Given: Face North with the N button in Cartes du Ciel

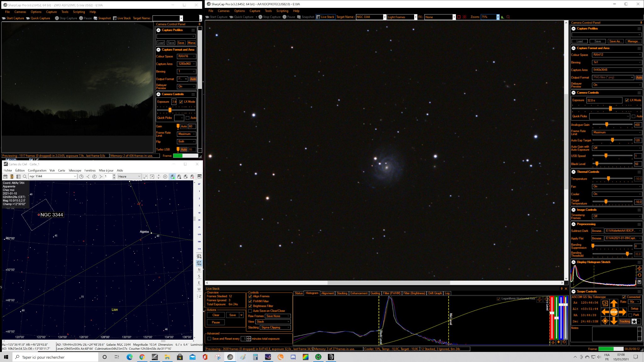Looking at the screenshot, I should [x=199, y=270].
